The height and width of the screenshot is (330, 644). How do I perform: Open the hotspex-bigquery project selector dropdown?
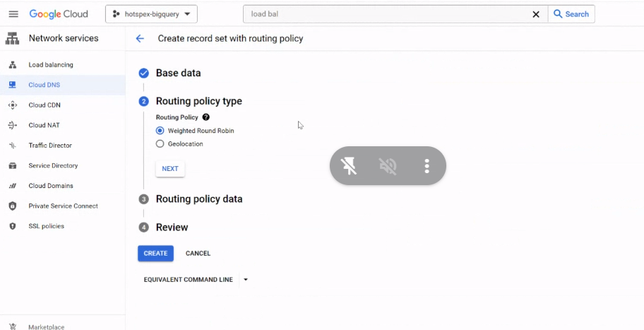click(x=151, y=14)
